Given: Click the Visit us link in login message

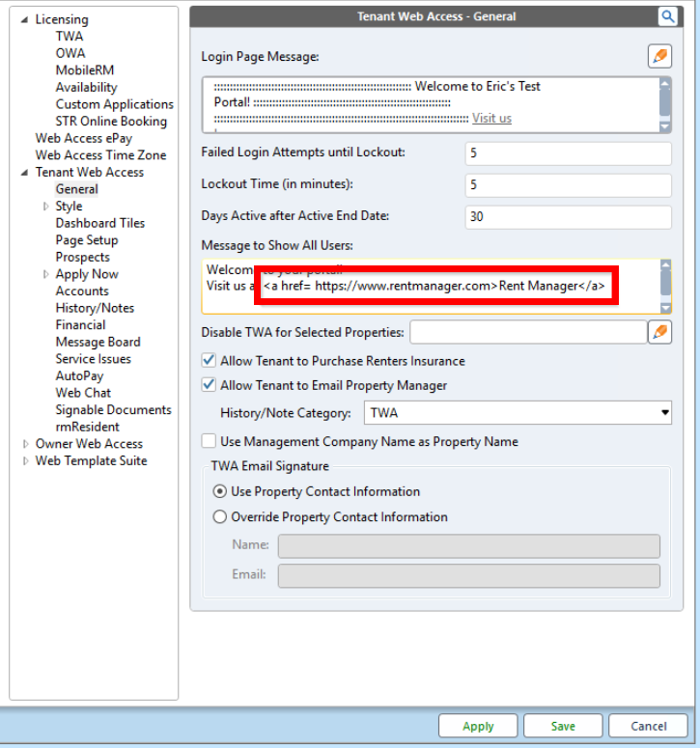Looking at the screenshot, I should (x=491, y=118).
